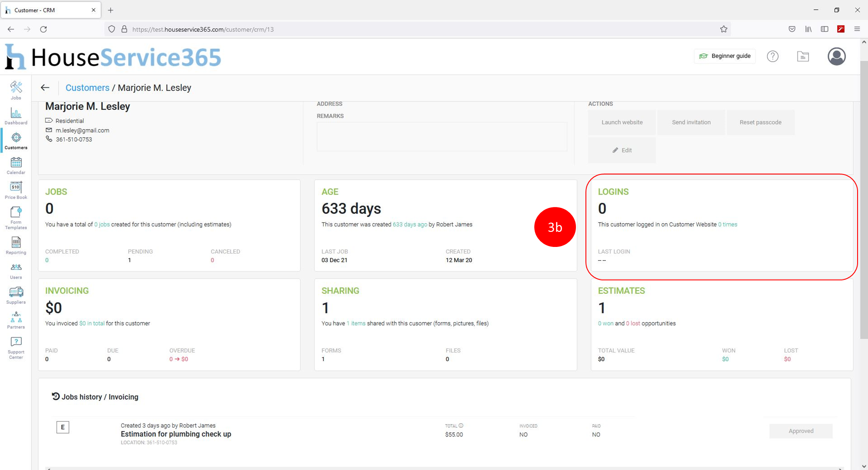Image resolution: width=868 pixels, height=470 pixels.
Task: Open the Jobs sidebar icon
Action: pos(16,90)
